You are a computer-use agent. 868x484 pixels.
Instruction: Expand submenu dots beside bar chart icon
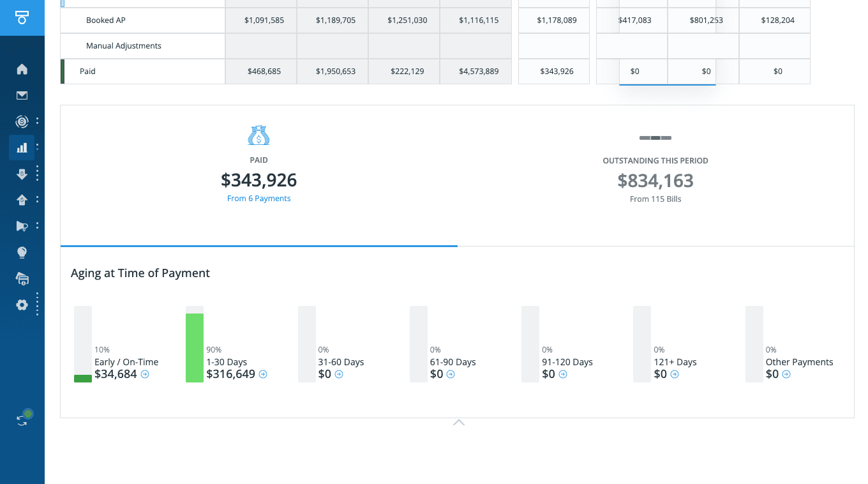tap(38, 147)
